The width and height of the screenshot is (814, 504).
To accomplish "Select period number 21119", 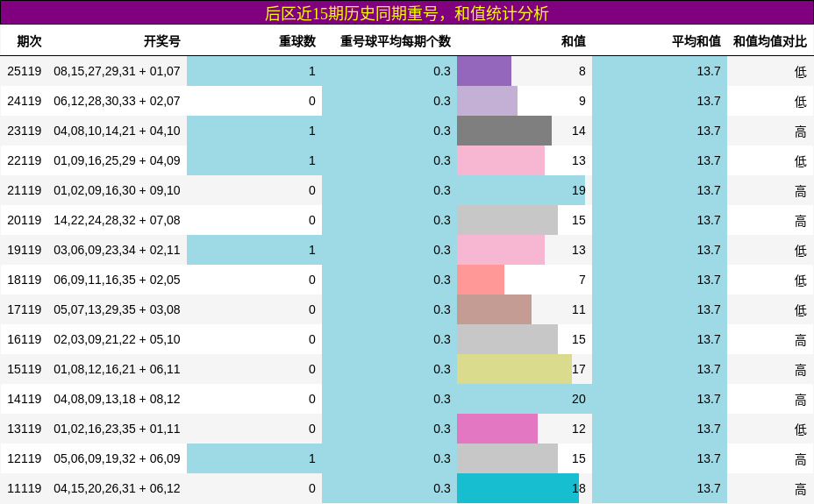I will click(25, 190).
